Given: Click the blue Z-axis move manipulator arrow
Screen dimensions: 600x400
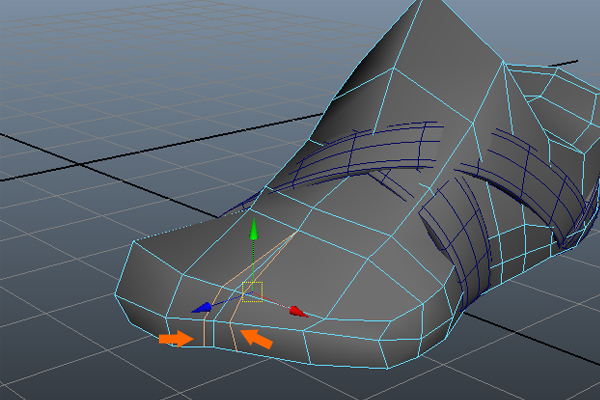Looking at the screenshot, I should coord(202,308).
